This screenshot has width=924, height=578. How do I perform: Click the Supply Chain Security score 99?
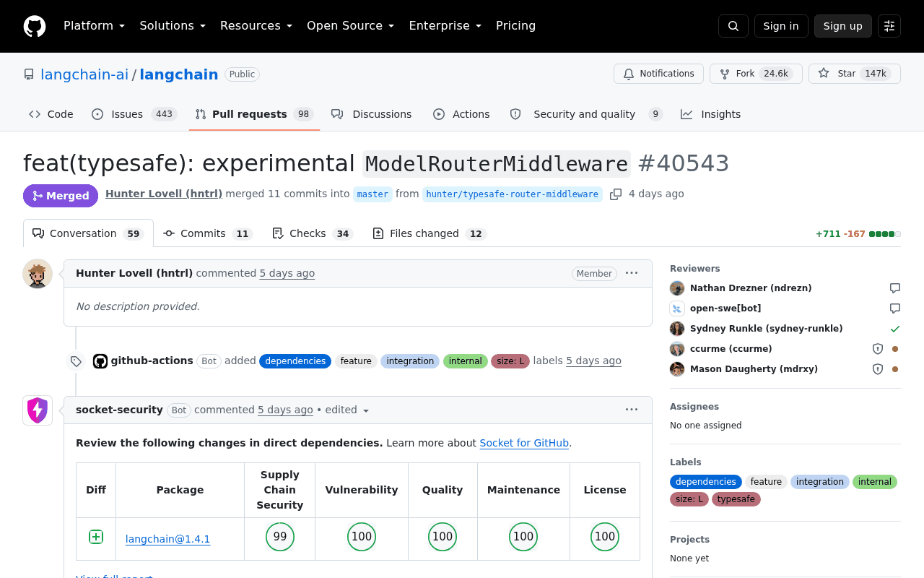click(x=280, y=537)
